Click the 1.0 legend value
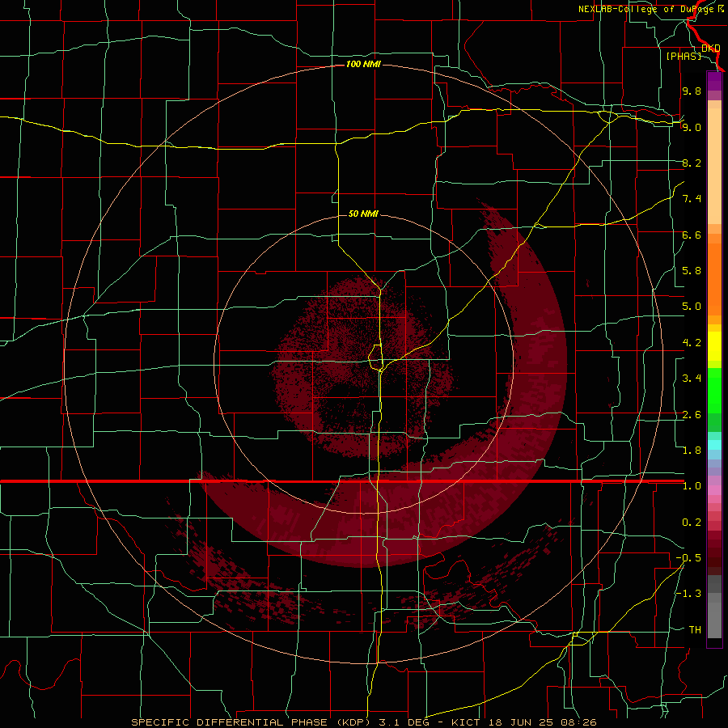Image resolution: width=728 pixels, height=728 pixels. click(692, 486)
